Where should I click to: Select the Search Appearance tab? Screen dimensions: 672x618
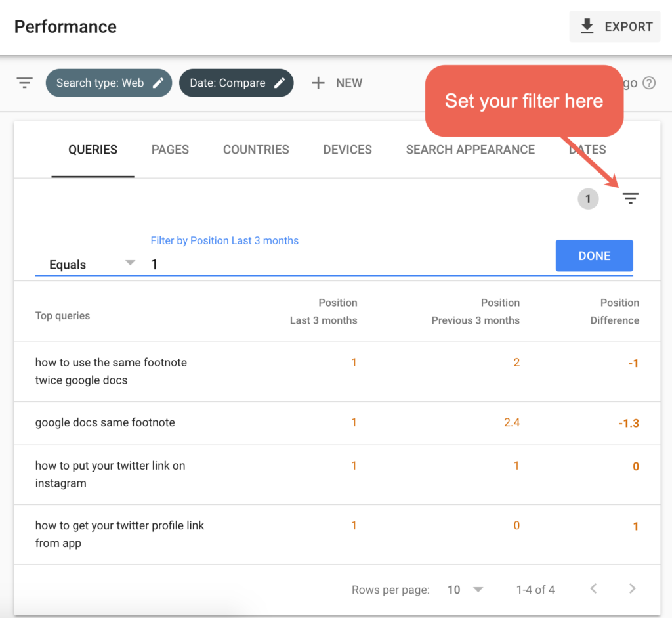[x=470, y=150]
